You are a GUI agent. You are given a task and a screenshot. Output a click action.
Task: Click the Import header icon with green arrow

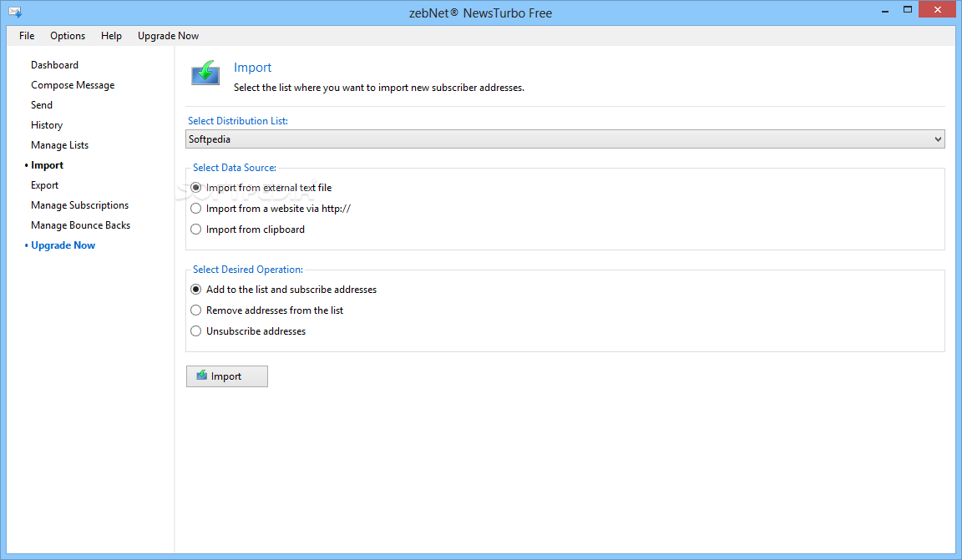(205, 73)
